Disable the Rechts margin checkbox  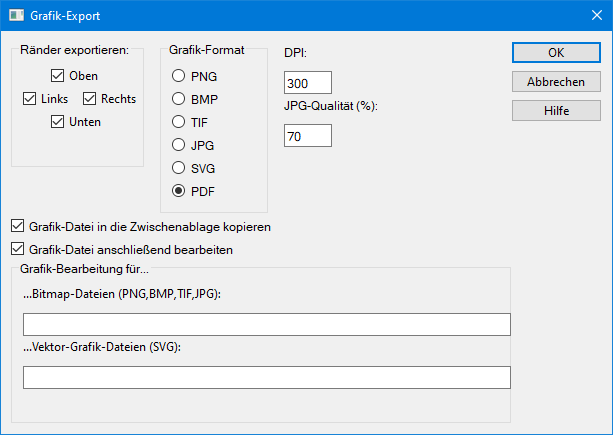tap(90, 98)
